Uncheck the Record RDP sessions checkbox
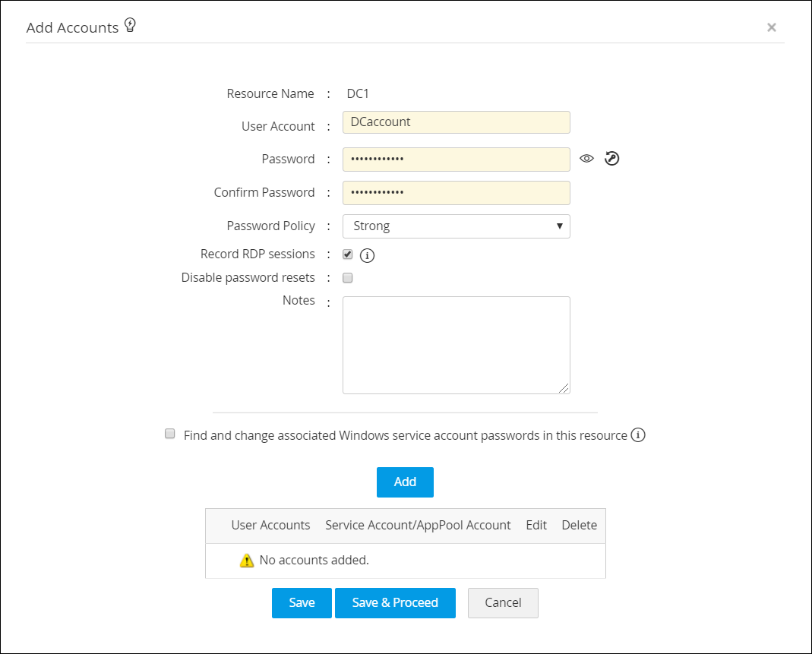Screen dimensions: 812x654 348,254
